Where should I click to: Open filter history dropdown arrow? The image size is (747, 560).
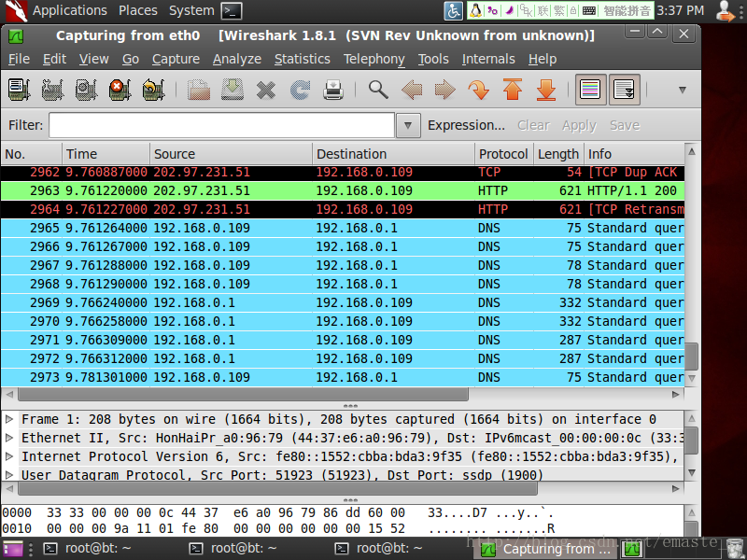[408, 126]
